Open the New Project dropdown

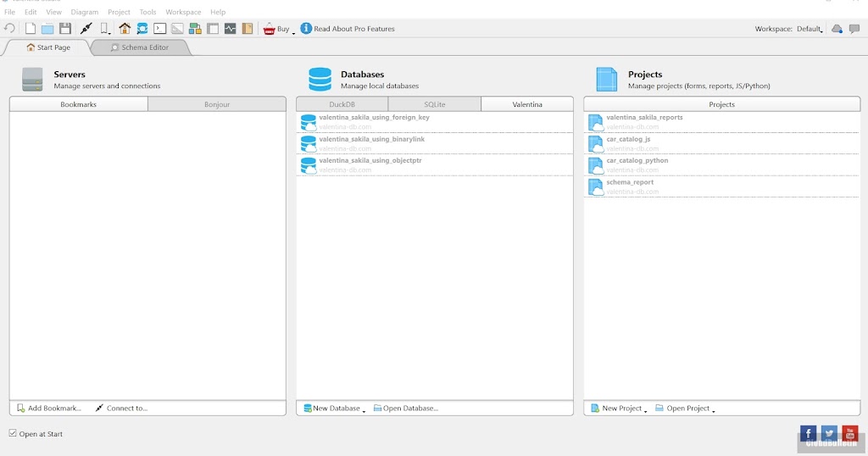click(619, 409)
